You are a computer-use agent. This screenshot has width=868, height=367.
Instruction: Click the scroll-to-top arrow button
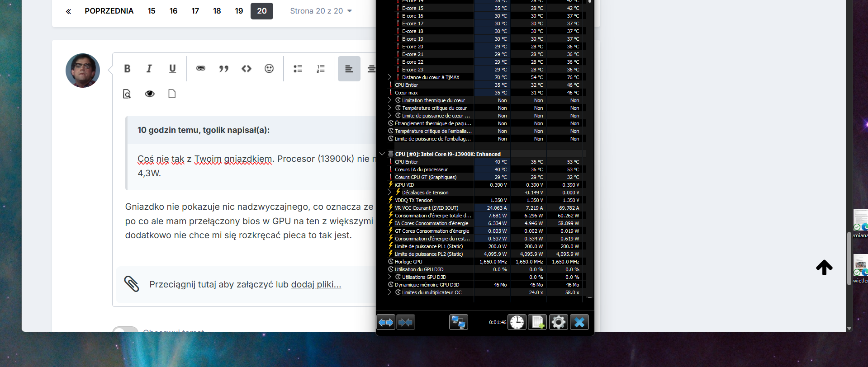click(824, 267)
